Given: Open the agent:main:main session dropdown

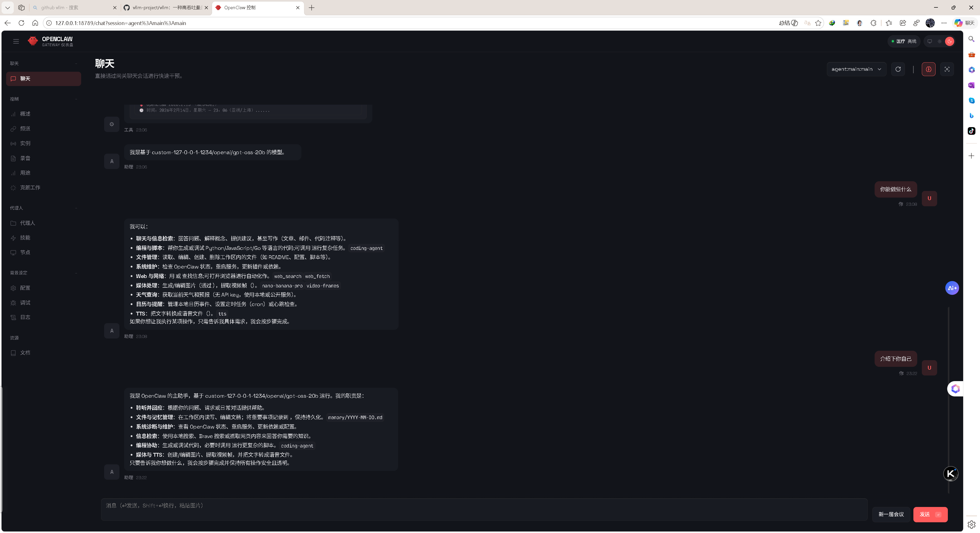Looking at the screenshot, I should pyautogui.click(x=856, y=69).
